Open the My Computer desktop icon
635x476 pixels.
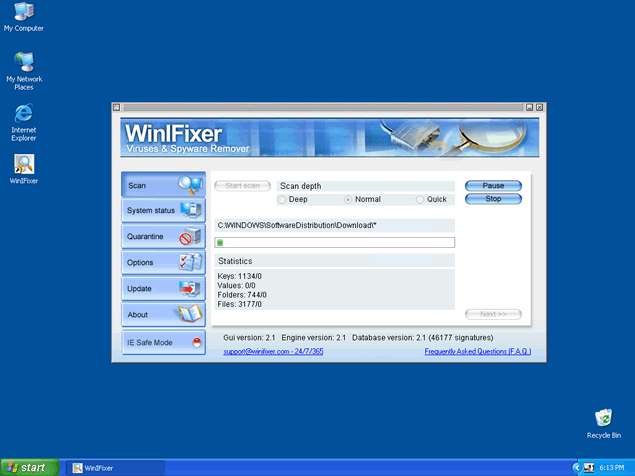[23, 14]
